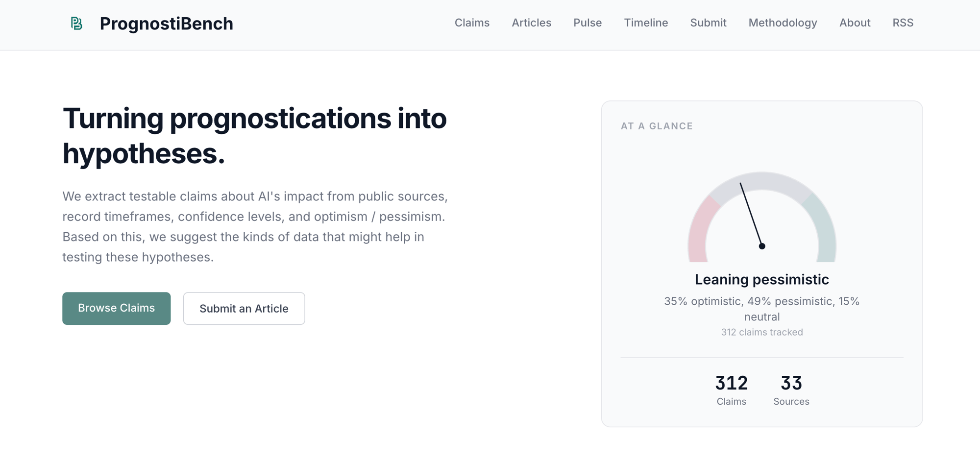This screenshot has height=462, width=980.
Task: Navigate to Timeline
Action: pyautogui.click(x=645, y=23)
